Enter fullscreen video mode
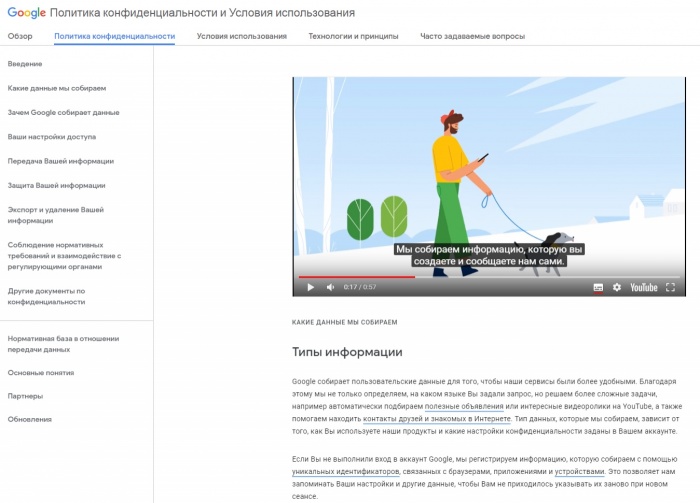Image resolution: width=700 pixels, height=503 pixels. [x=670, y=287]
